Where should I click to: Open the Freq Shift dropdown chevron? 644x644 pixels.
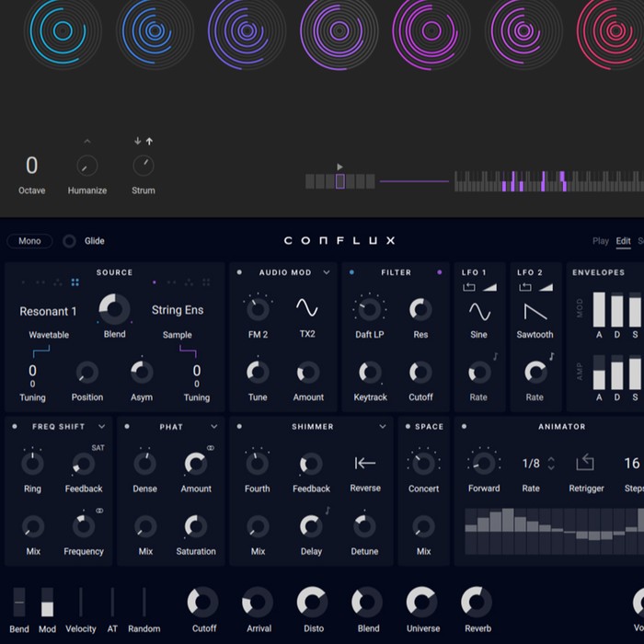click(x=102, y=427)
